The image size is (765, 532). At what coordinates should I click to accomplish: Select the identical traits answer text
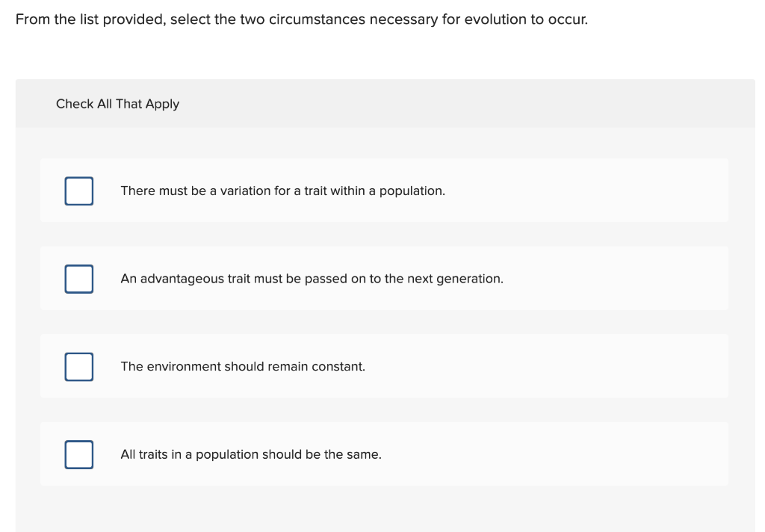250,454
